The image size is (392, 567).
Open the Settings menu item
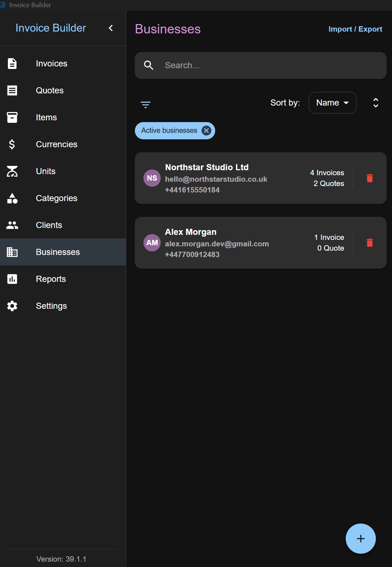coord(63,306)
